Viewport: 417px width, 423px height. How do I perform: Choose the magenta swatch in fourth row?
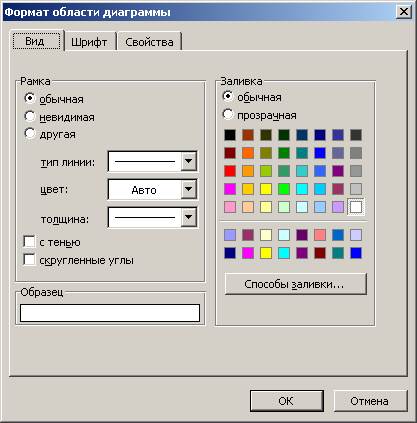coord(230,189)
